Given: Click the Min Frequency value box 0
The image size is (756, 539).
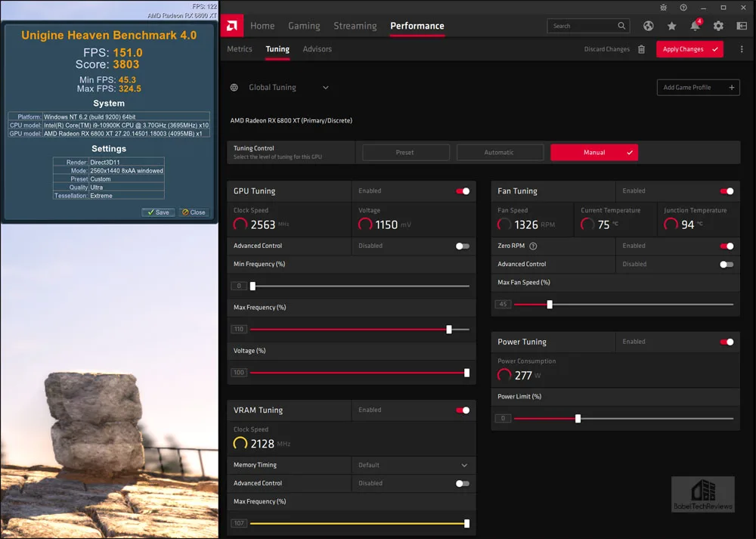Looking at the screenshot, I should 239,286.
